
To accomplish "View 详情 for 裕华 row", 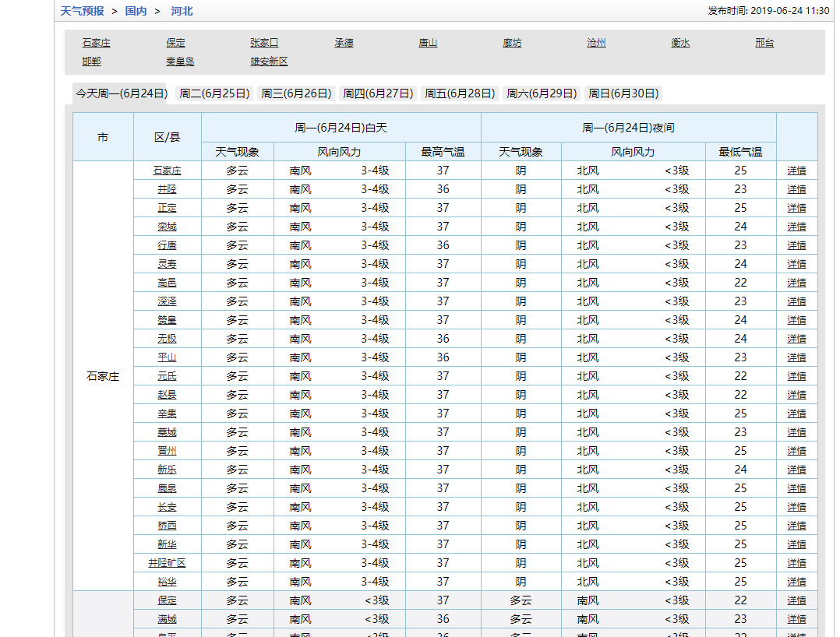I will [x=796, y=582].
